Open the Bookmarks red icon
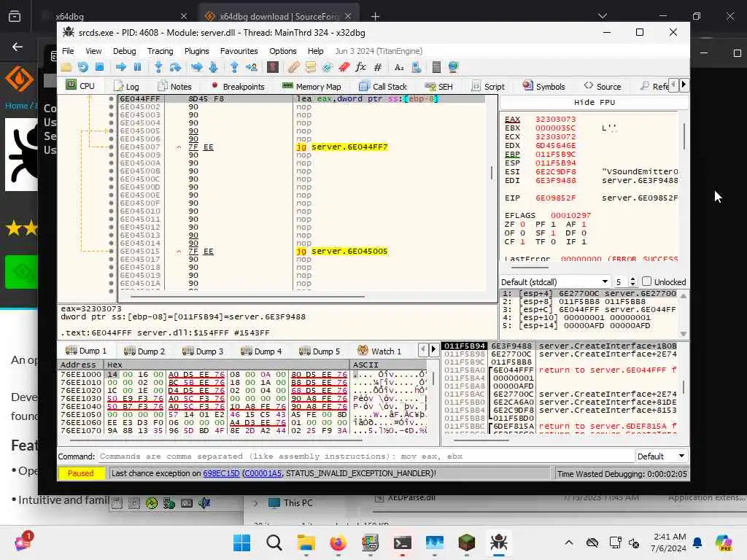The width and height of the screenshot is (747, 560). [x=344, y=68]
